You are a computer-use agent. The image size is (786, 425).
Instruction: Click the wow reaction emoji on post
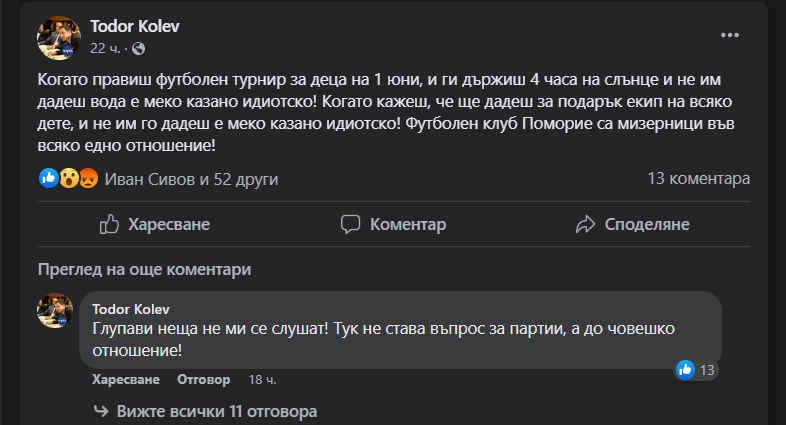tap(67, 179)
